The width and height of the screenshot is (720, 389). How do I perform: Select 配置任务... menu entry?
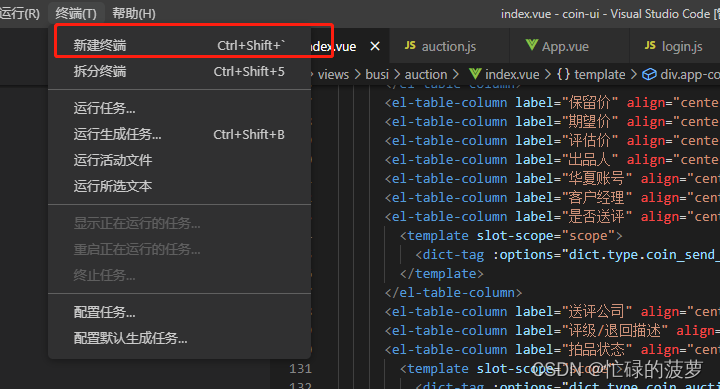click(x=180, y=312)
